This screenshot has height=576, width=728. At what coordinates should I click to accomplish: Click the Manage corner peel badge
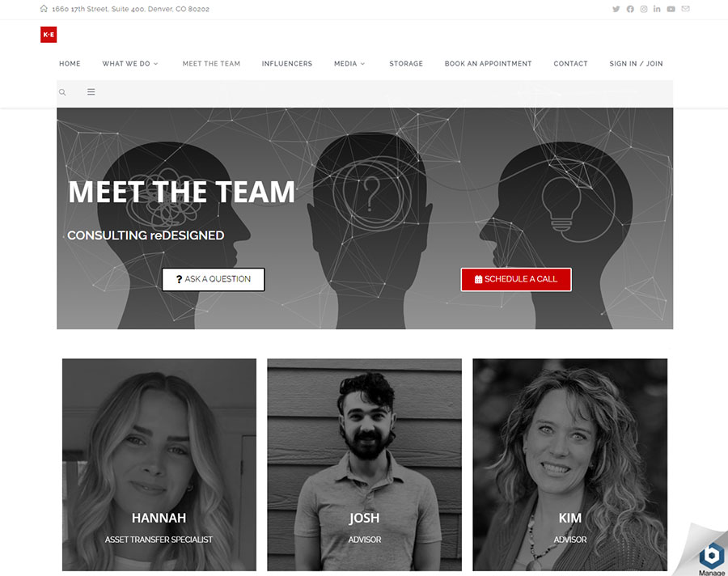(x=708, y=554)
